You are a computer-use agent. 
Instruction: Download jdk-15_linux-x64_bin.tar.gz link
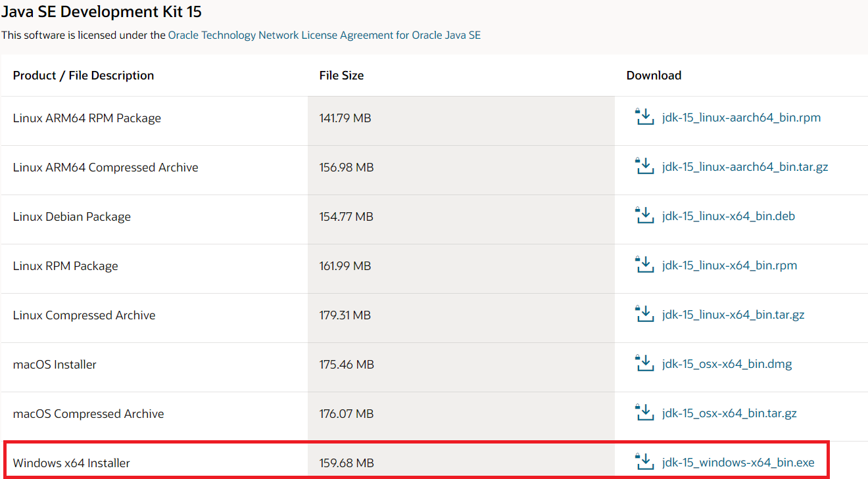point(734,315)
